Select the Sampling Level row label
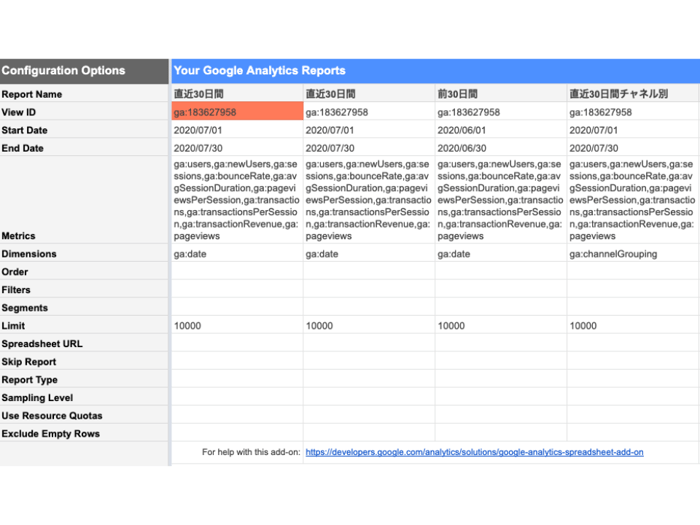Screen dimensions: 700x525 coord(84,397)
